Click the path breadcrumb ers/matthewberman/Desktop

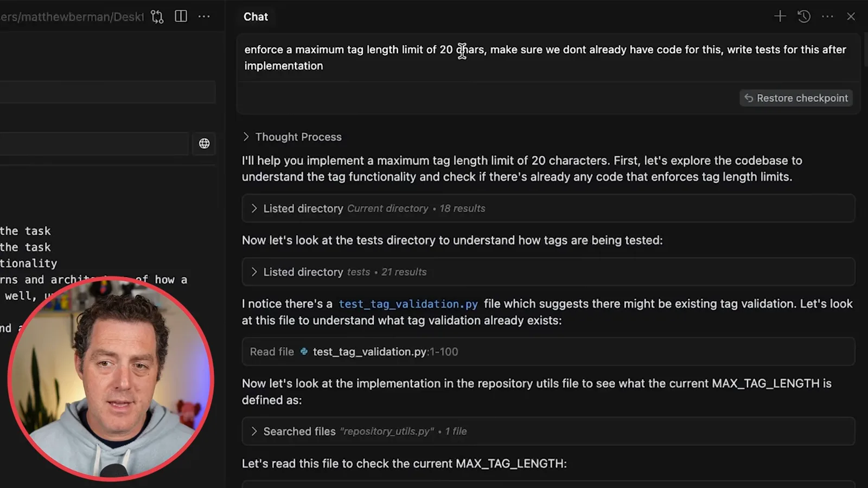point(72,17)
